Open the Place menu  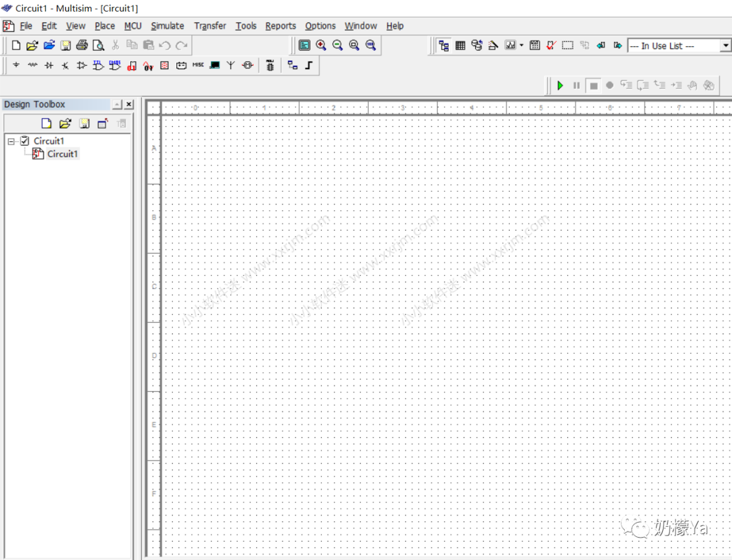click(104, 26)
